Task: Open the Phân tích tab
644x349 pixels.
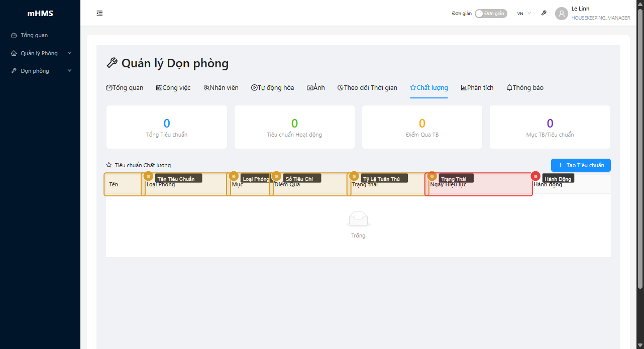Action: (x=477, y=88)
